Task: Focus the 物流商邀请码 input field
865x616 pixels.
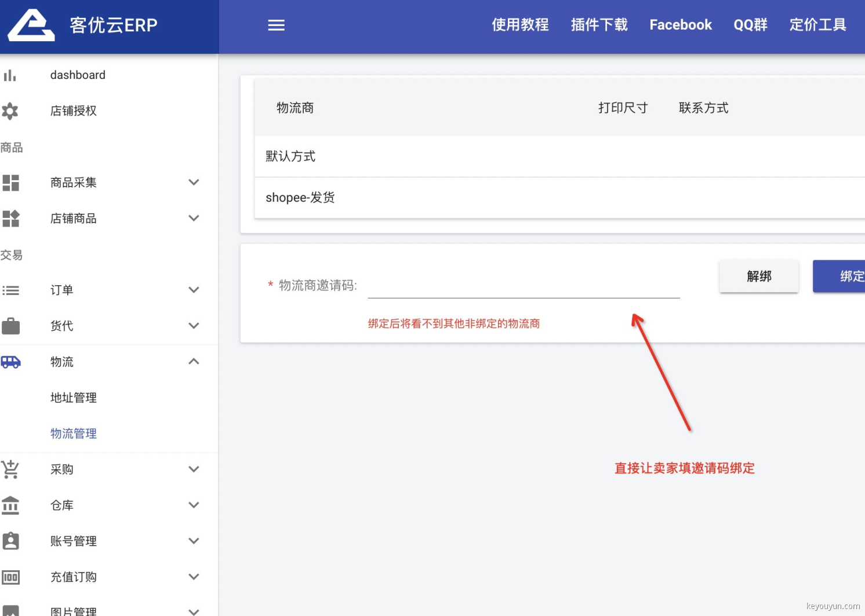Action: (x=524, y=285)
